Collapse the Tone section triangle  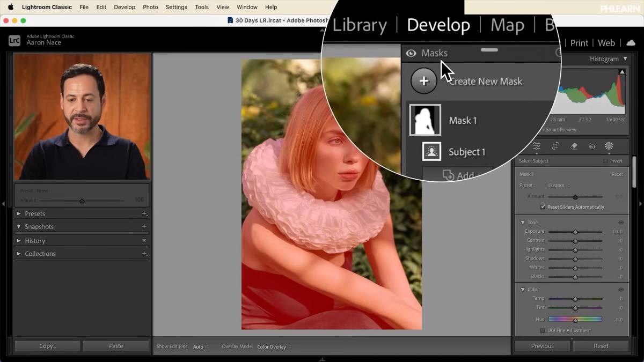coord(523,223)
